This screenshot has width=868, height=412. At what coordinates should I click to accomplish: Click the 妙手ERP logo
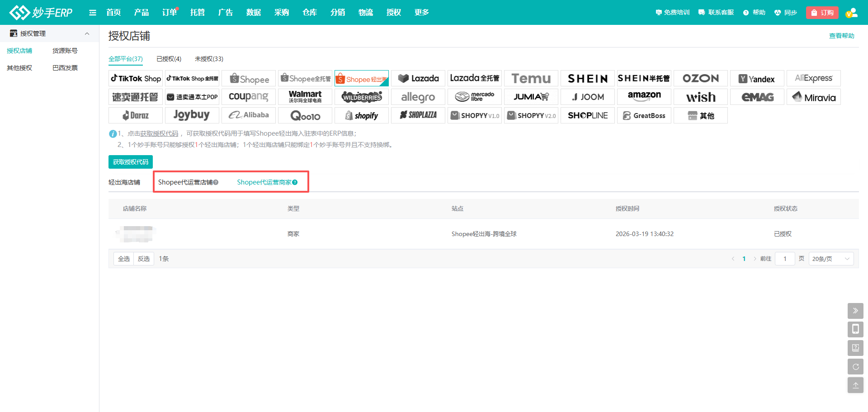click(x=41, y=12)
